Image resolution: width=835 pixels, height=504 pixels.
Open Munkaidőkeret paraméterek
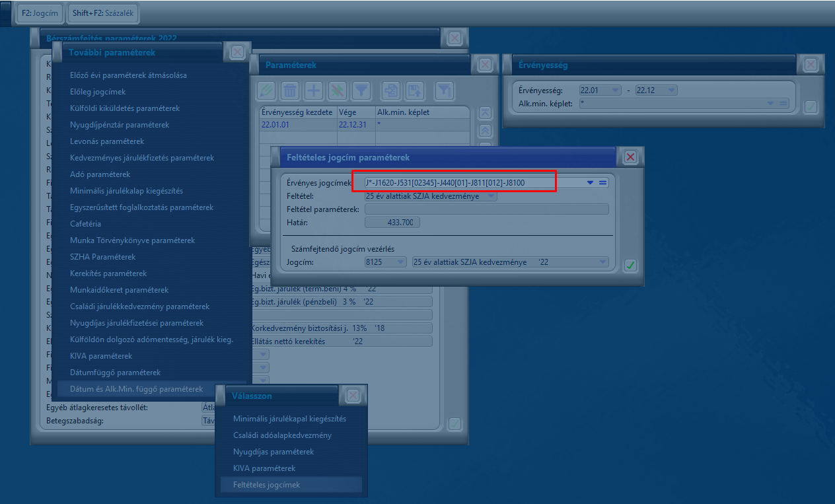pos(120,290)
